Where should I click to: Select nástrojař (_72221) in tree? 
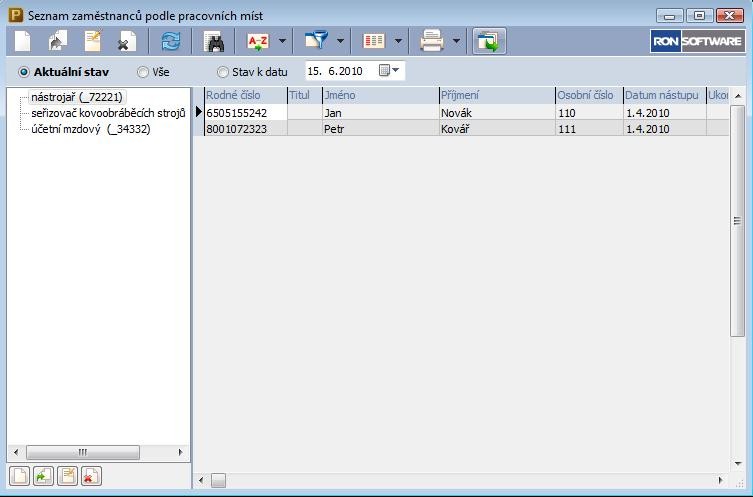click(x=77, y=97)
